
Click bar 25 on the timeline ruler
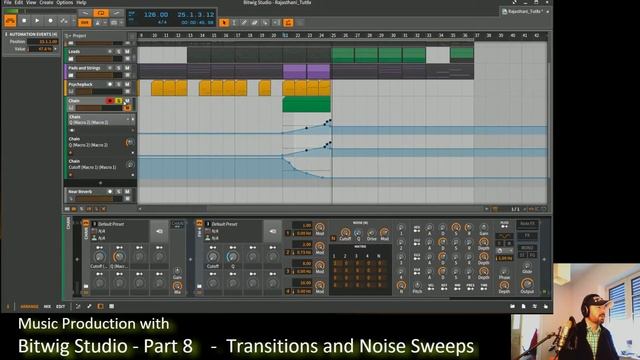click(x=333, y=36)
